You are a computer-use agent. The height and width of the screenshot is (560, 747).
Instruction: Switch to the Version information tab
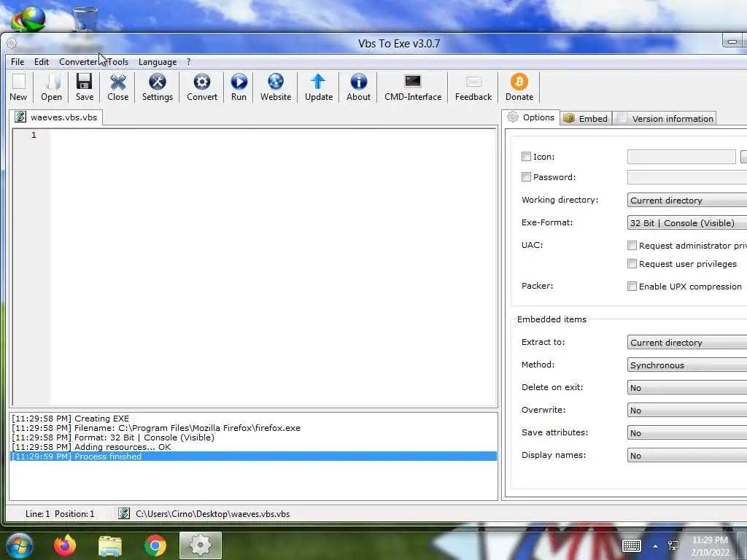coord(665,119)
